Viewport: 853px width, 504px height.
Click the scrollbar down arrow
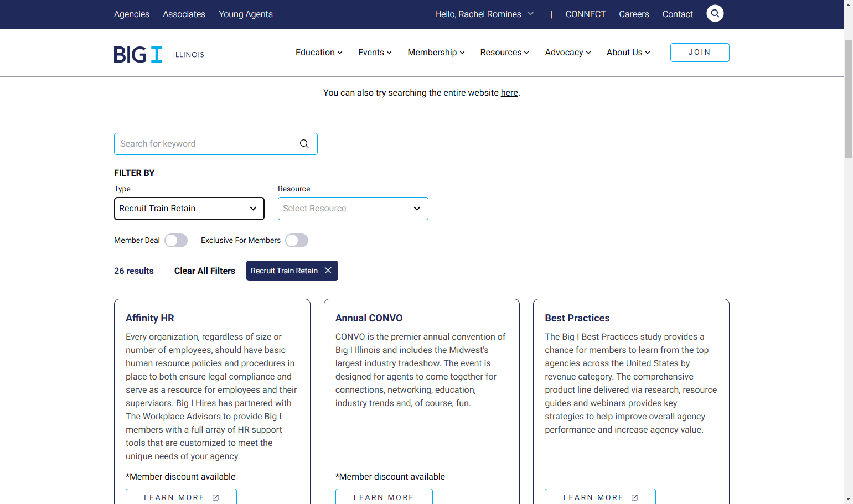tap(848, 499)
